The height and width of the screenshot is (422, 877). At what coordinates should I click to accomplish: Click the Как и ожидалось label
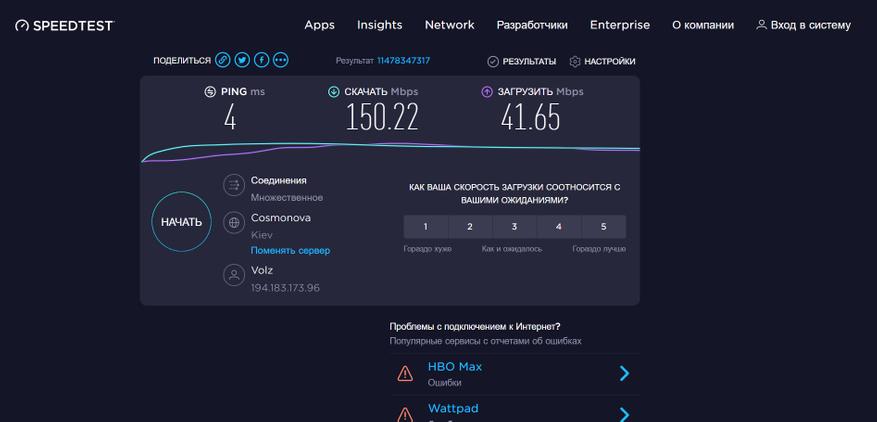coord(512,249)
